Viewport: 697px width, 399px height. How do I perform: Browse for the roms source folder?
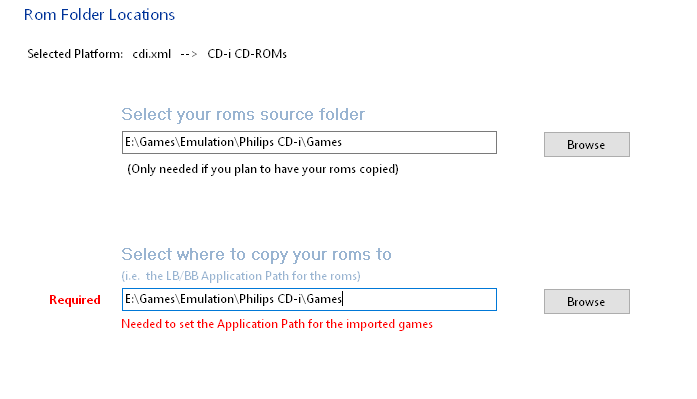pos(586,144)
